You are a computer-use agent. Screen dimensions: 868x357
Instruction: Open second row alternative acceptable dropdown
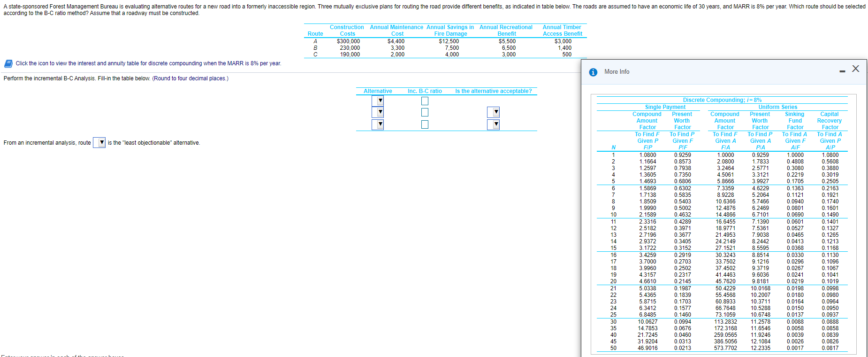(x=493, y=112)
